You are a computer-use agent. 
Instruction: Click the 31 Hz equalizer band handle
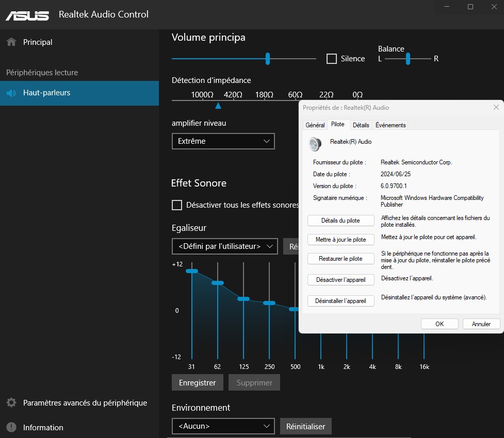point(192,271)
